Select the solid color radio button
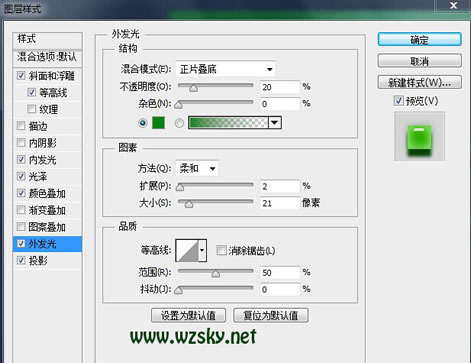Screen dimensions: 471x363 (143, 123)
